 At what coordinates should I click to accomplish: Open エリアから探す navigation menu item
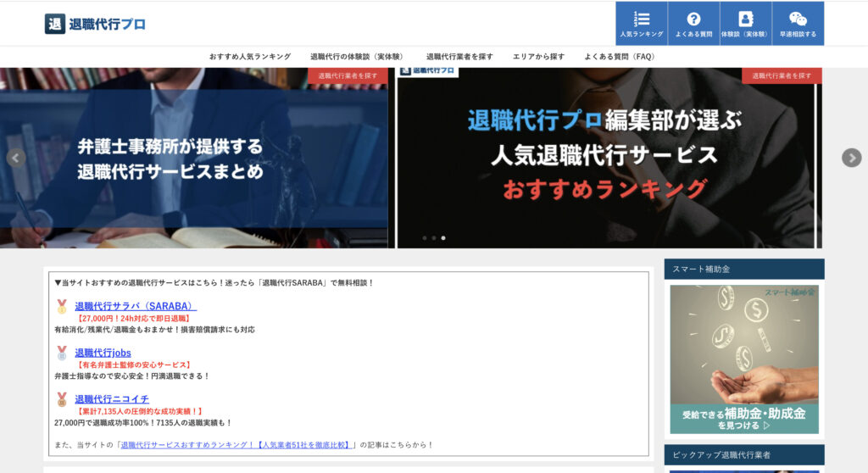coord(538,57)
